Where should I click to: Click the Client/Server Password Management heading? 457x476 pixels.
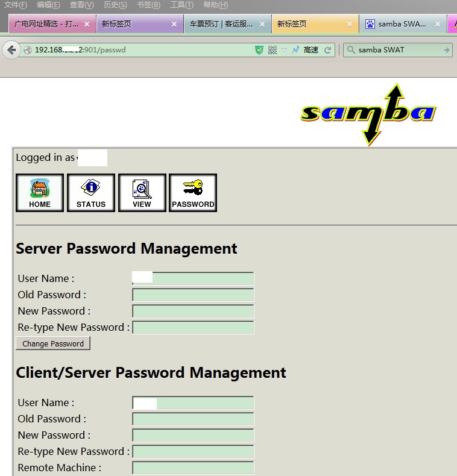point(151,373)
